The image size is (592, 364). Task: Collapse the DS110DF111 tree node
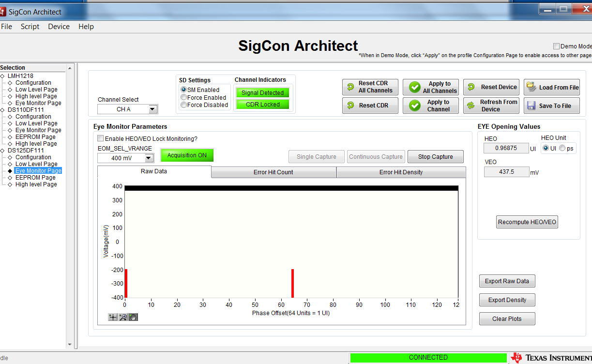coord(2,110)
